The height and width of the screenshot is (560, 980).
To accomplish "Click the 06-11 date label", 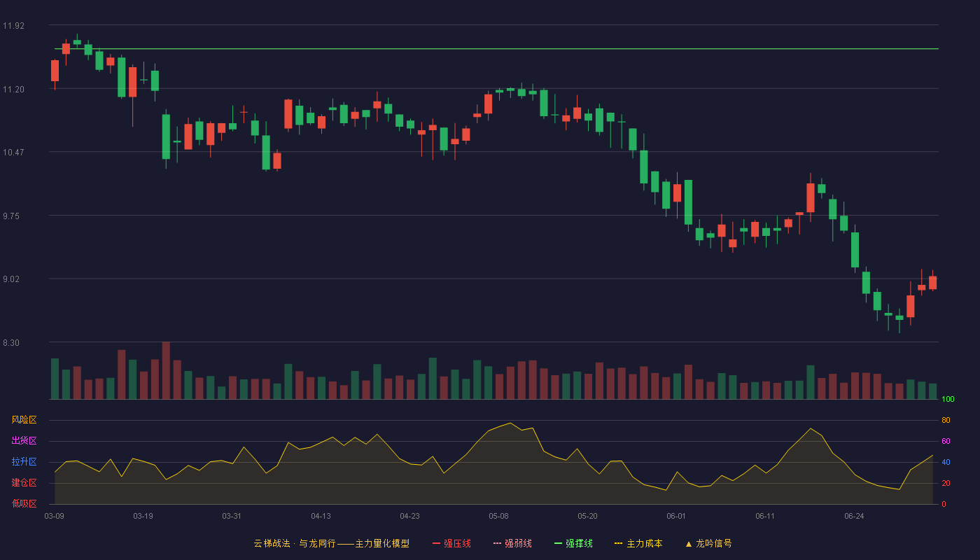I will pyautogui.click(x=765, y=516).
